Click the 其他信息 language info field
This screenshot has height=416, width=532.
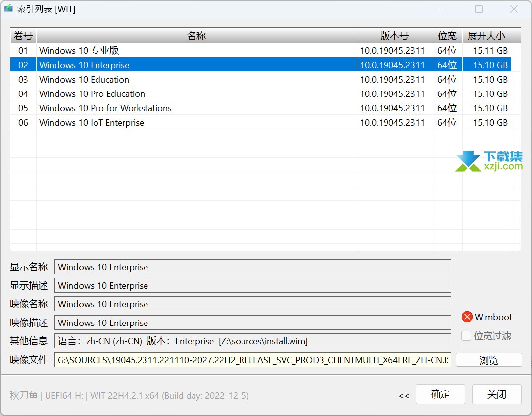[253, 341]
